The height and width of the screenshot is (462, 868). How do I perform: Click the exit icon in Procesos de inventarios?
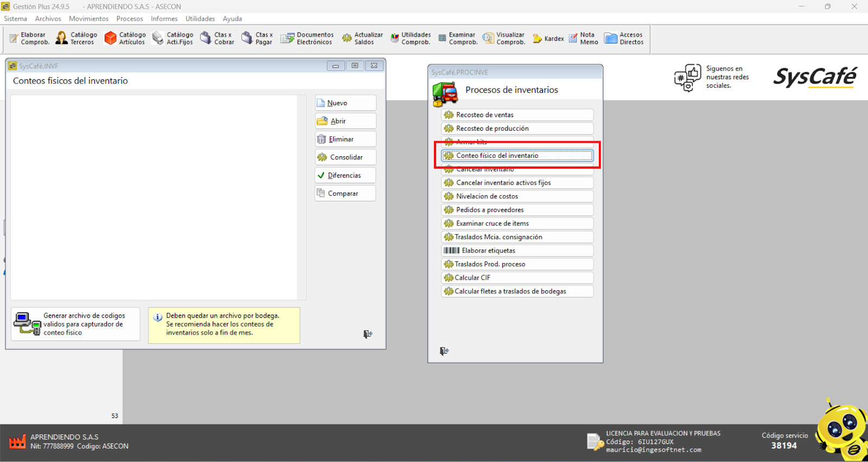(444, 351)
